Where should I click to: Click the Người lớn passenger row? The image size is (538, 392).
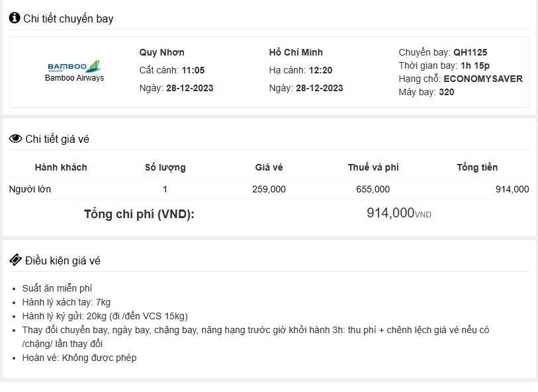(x=30, y=189)
